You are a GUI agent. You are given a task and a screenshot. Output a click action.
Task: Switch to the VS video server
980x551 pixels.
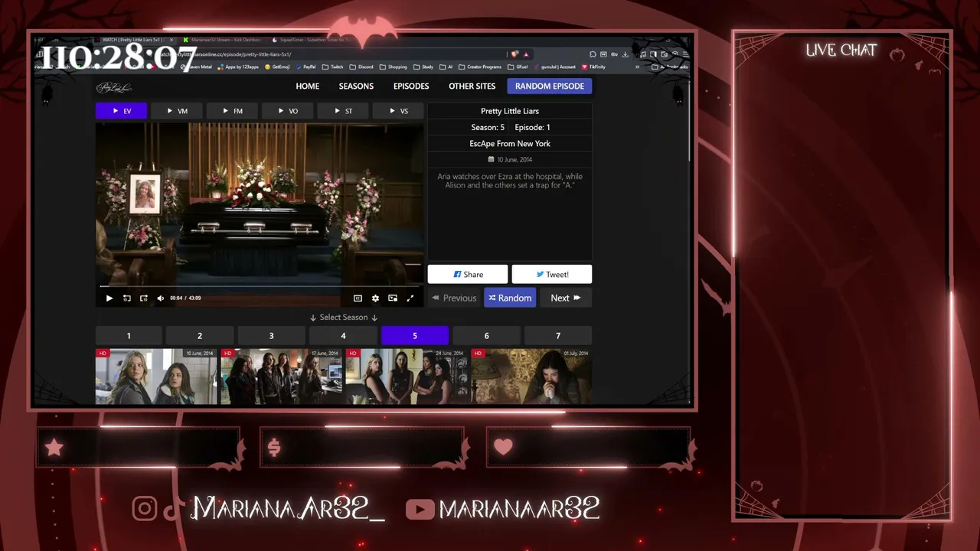pos(398,111)
